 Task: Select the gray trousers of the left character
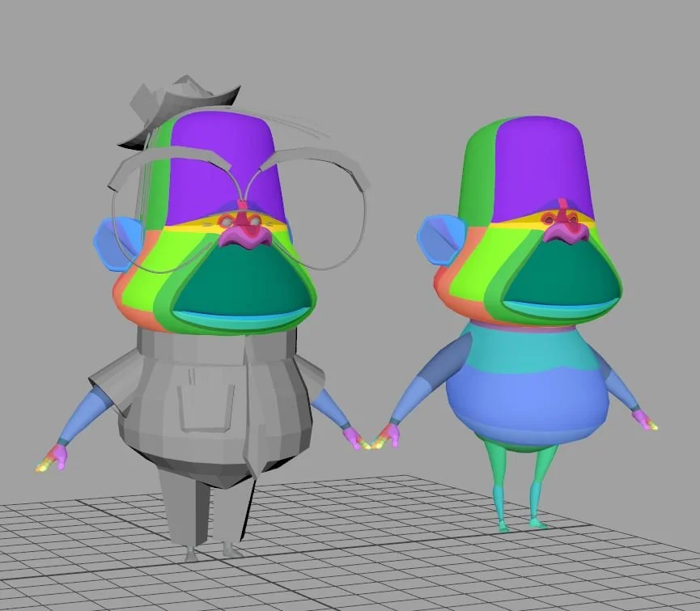[x=206, y=504]
